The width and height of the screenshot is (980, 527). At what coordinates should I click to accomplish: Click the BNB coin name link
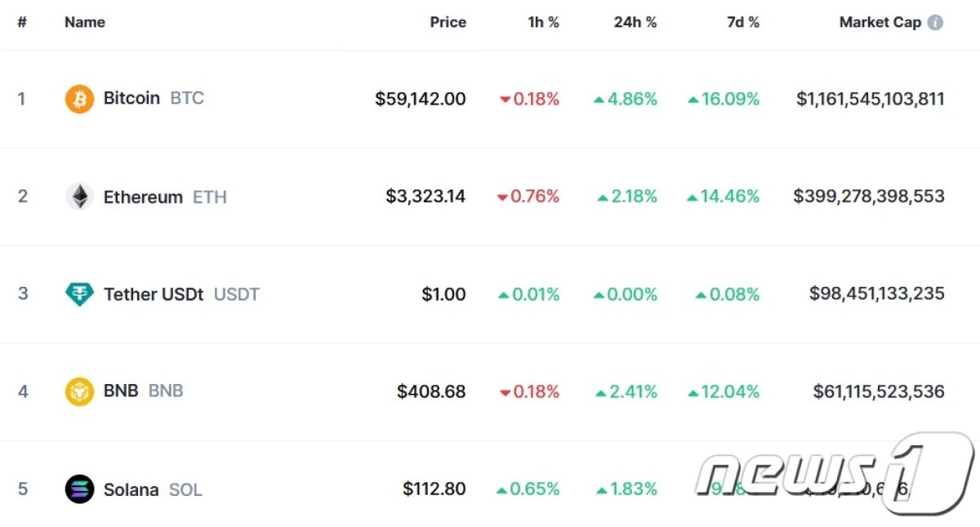pos(121,391)
